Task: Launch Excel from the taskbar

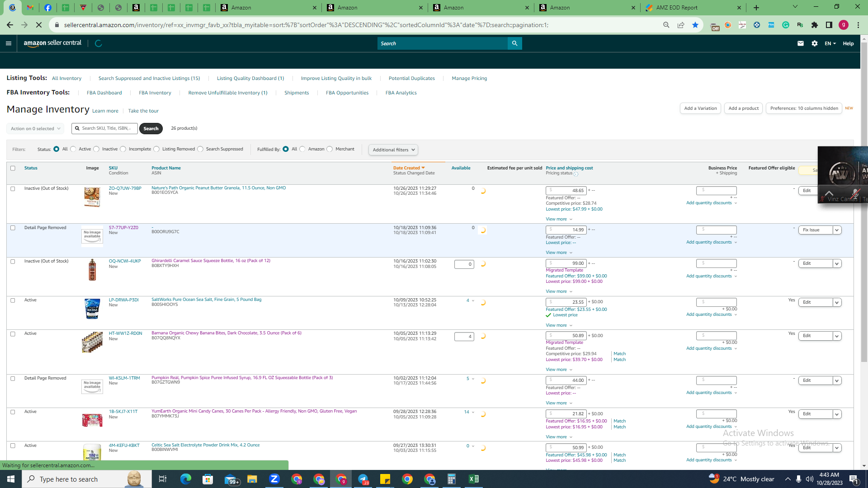Action: [473, 479]
